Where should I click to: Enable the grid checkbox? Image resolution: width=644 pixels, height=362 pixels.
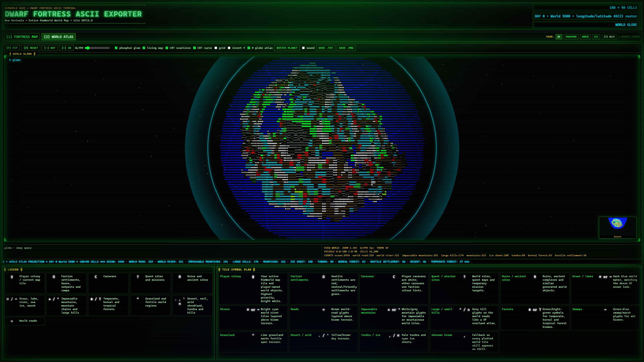coord(216,48)
